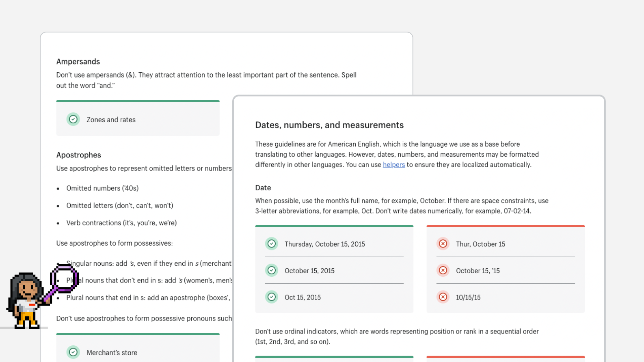Click the check icon for Thursday, October 15, 2015
The image size is (644, 362).
[x=272, y=244]
